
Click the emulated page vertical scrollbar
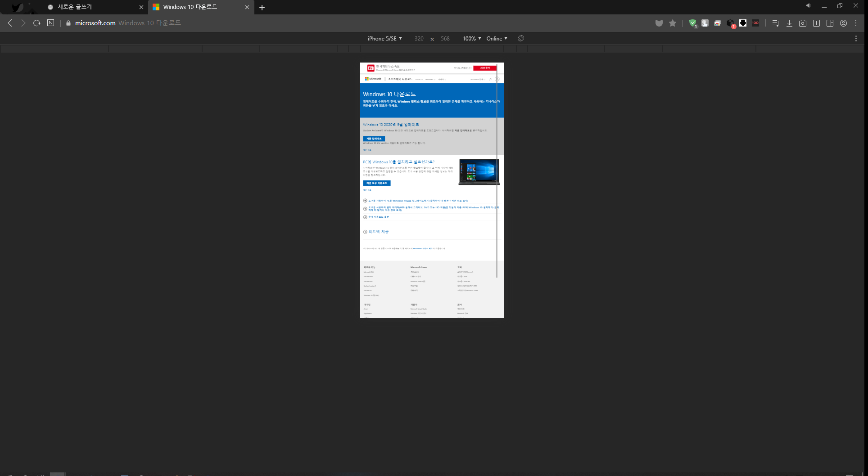(497, 171)
